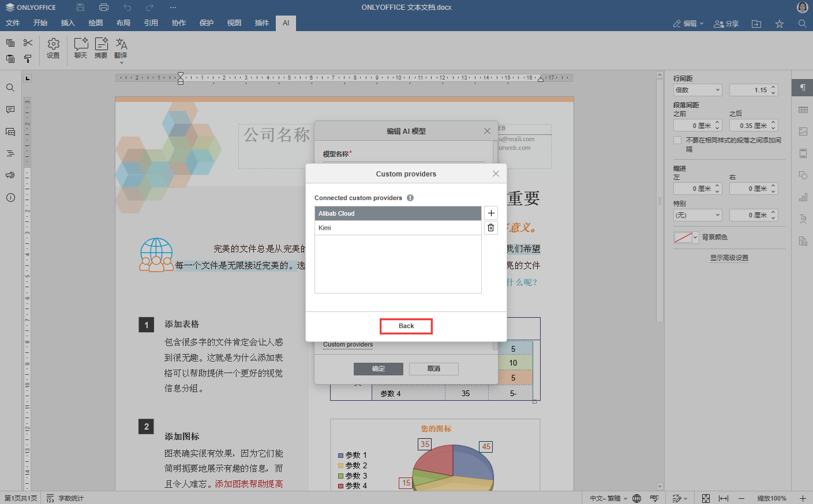Open the 倍数 line spacing dropdown

pyautogui.click(x=698, y=90)
